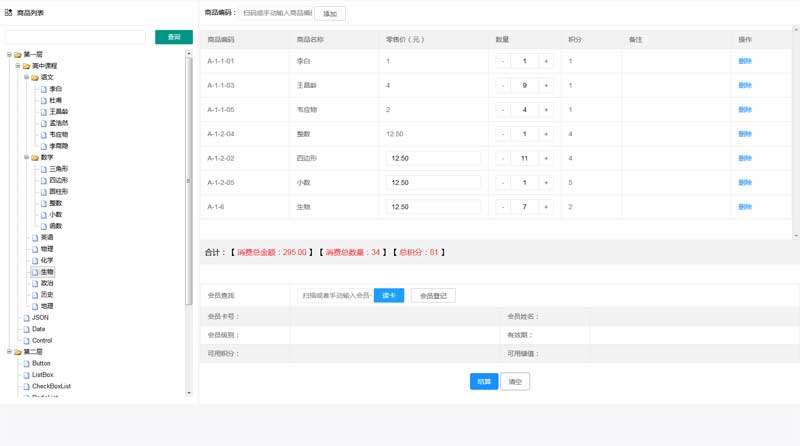Image resolution: width=800 pixels, height=446 pixels.
Task: Delete row A-1-6 via 删除 link
Action: [745, 207]
